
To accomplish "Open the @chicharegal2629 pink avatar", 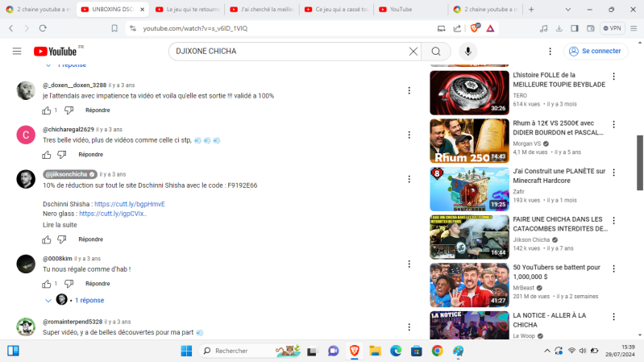I will click(x=26, y=135).
